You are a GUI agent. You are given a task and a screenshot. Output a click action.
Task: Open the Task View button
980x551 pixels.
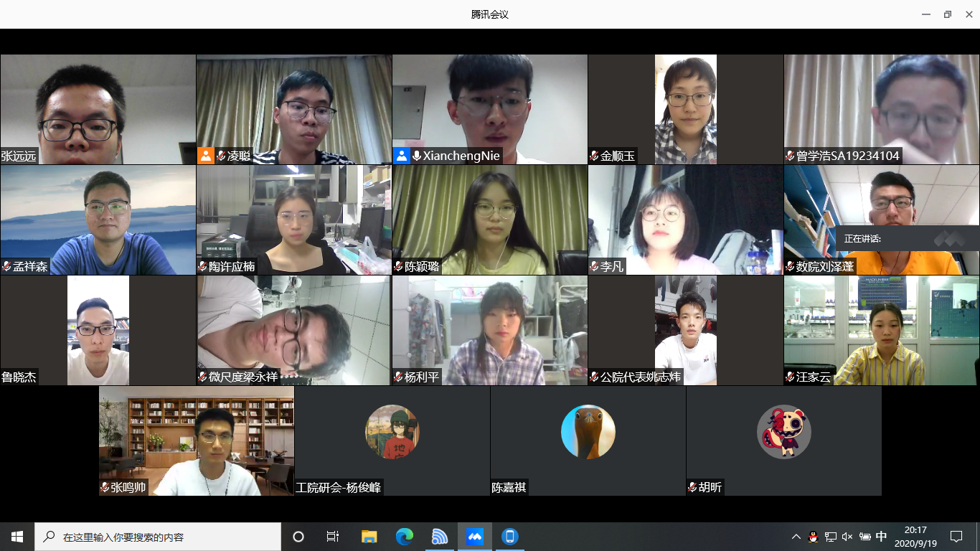pyautogui.click(x=333, y=537)
